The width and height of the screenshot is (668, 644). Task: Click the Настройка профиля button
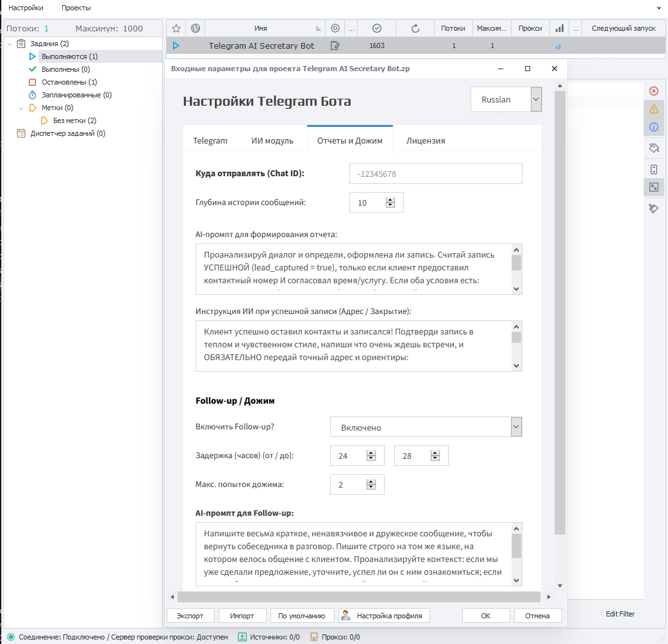384,615
